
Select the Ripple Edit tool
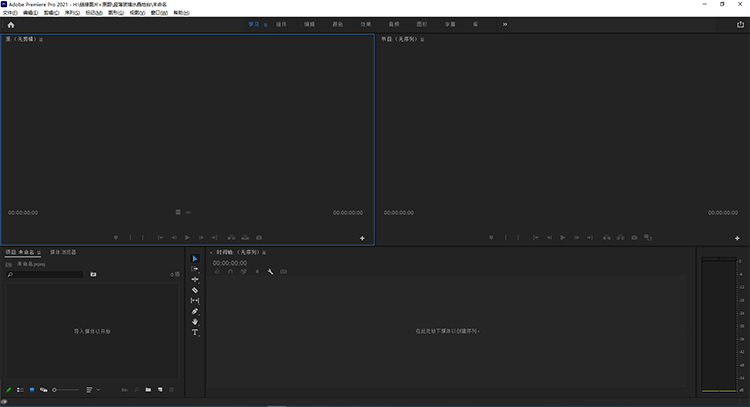click(195, 279)
